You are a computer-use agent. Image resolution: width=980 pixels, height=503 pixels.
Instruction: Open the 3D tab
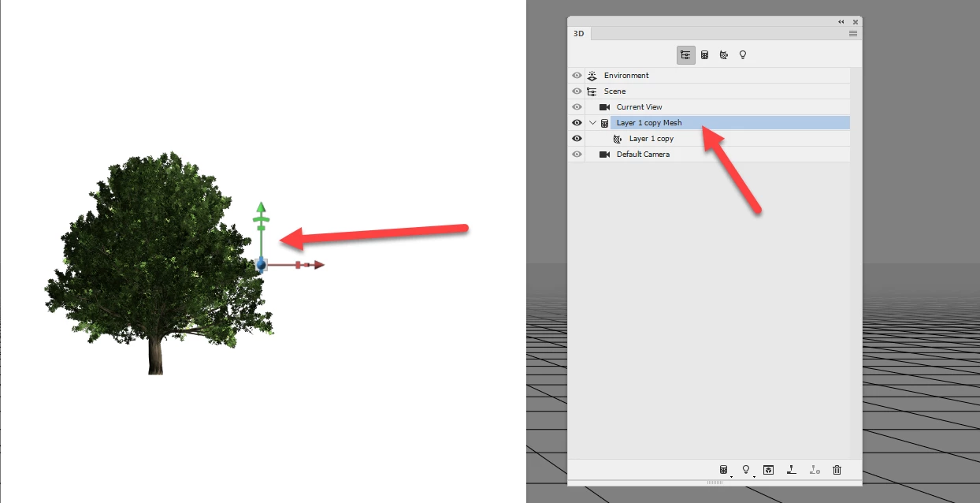(x=579, y=34)
